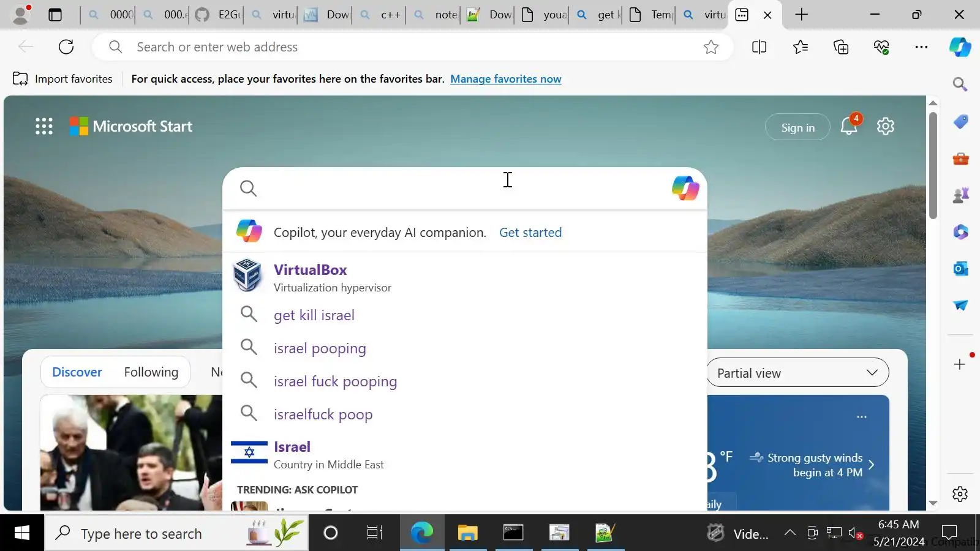
Task: Open sidebar Search icon
Action: click(x=960, y=84)
